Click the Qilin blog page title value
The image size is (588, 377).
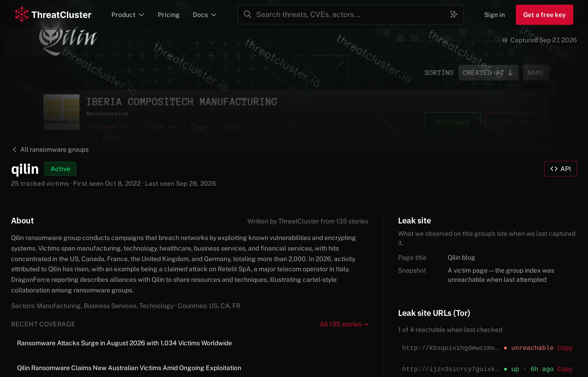point(461,257)
